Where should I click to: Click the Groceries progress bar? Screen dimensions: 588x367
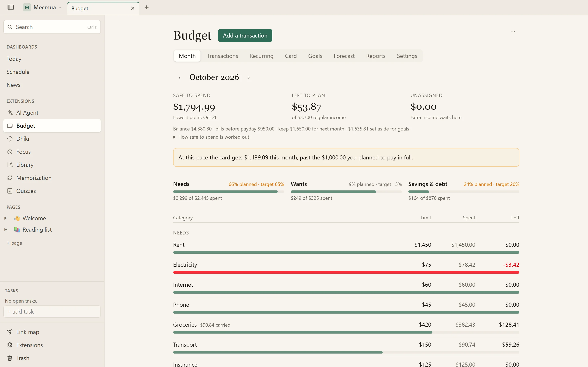pos(346,332)
